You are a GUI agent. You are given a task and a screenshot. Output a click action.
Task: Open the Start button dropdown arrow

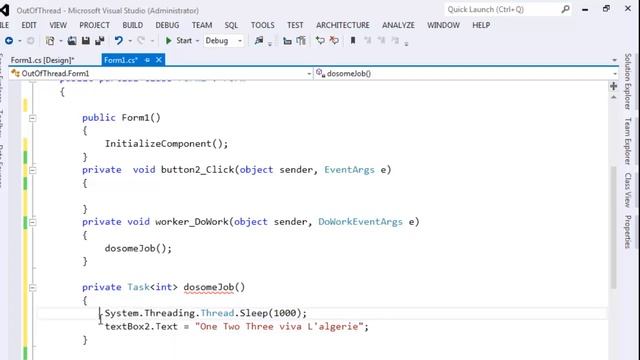coord(197,41)
